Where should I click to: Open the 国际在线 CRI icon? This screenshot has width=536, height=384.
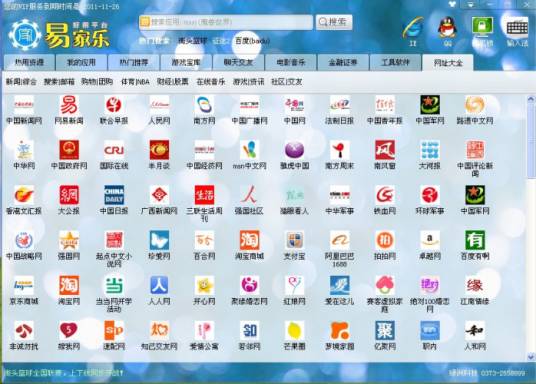tap(114, 150)
